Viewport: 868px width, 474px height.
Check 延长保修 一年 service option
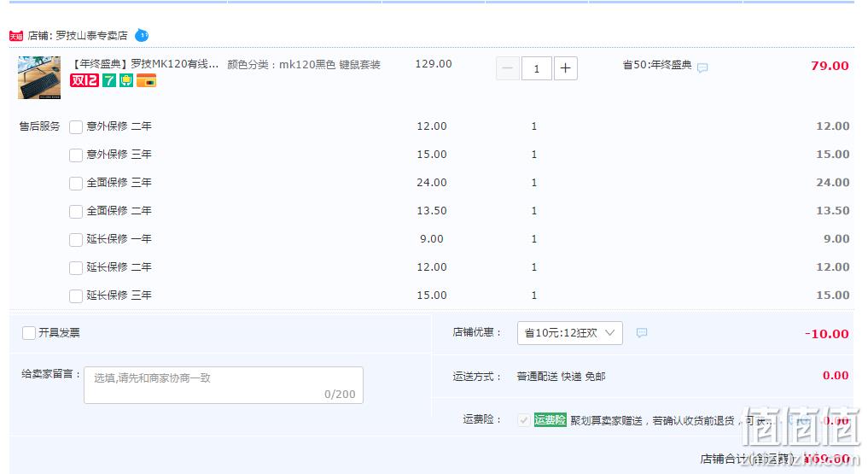[x=76, y=240]
